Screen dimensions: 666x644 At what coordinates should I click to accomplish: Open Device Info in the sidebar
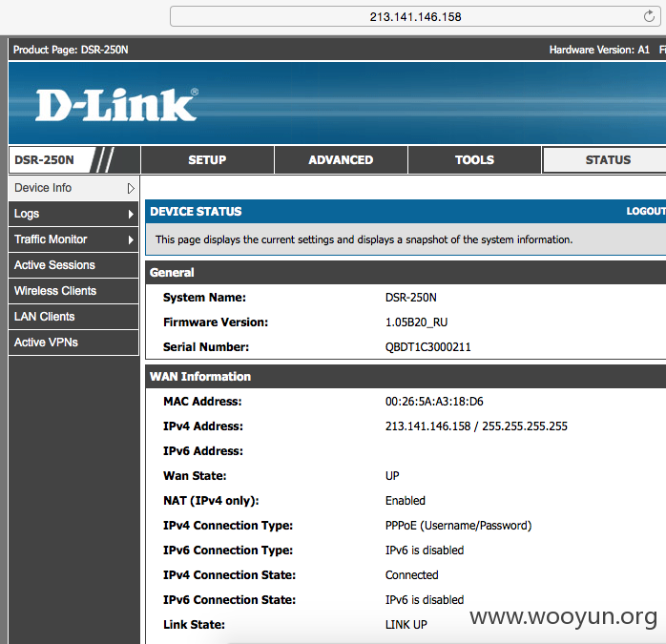pyautogui.click(x=73, y=188)
